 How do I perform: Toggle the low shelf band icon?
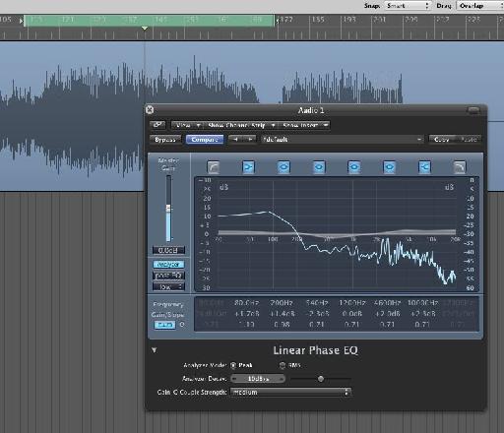(248, 167)
